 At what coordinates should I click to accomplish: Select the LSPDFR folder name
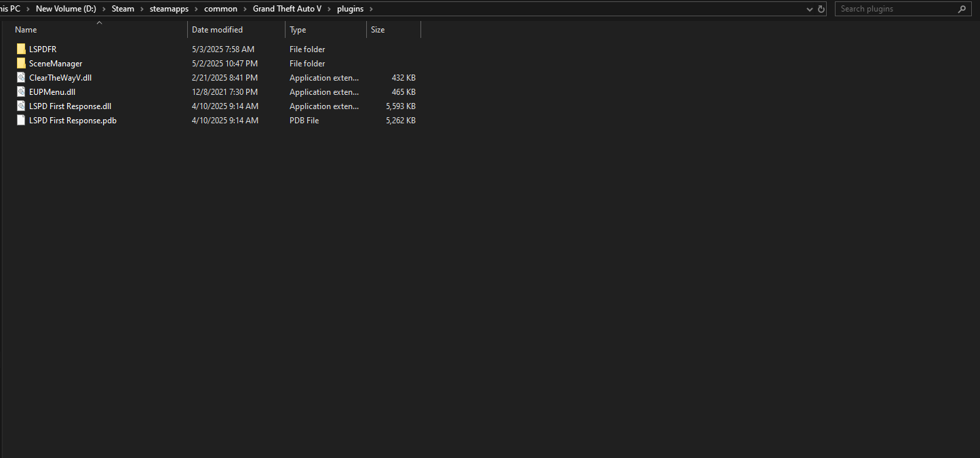tap(43, 49)
